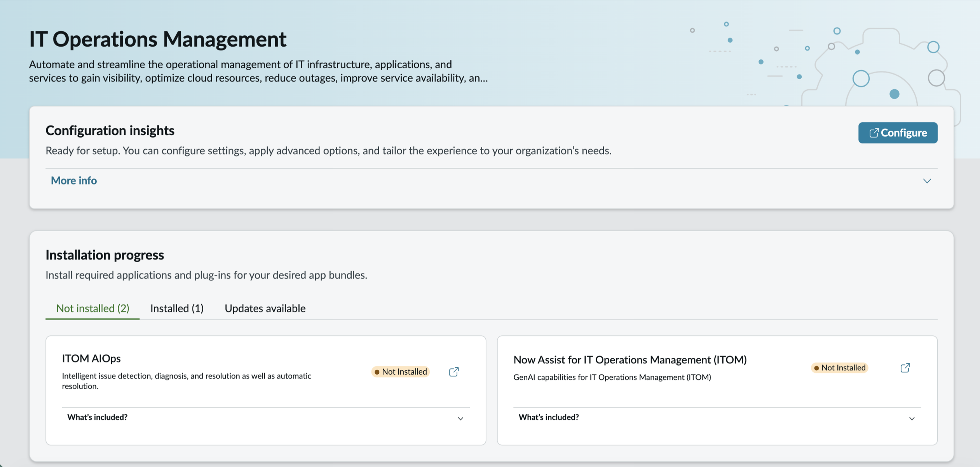Expand What's included chevron for ITOM AIOps

[460, 418]
